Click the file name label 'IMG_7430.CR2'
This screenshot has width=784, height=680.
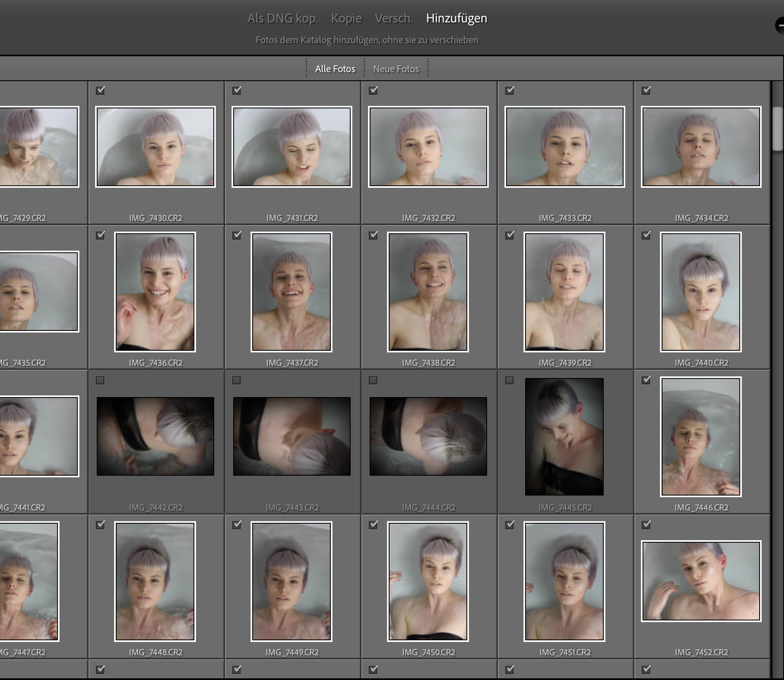coord(155,218)
